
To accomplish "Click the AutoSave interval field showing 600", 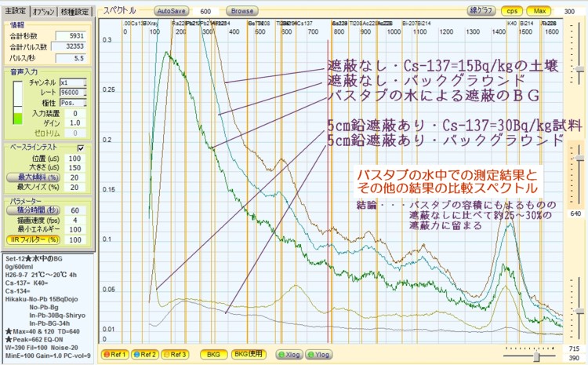I will pos(205,11).
